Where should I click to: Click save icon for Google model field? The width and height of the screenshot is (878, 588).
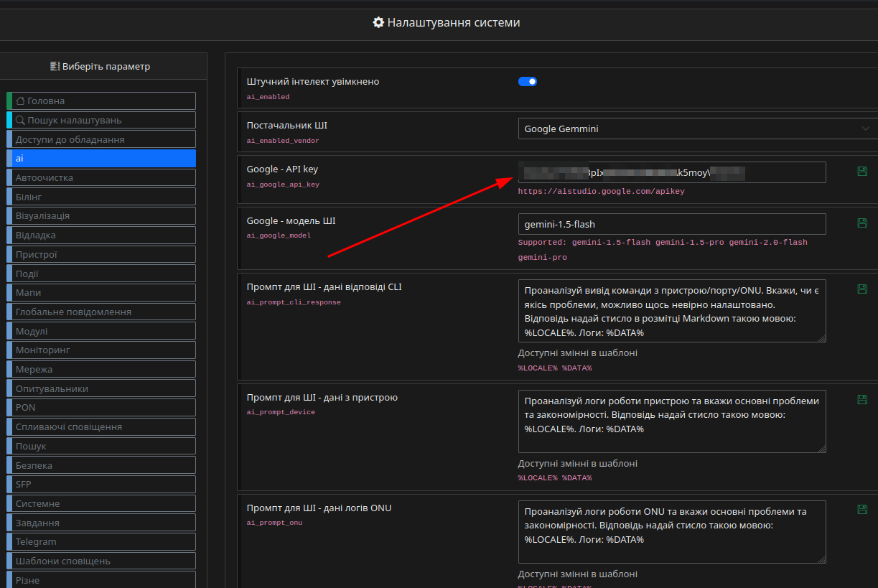point(862,223)
